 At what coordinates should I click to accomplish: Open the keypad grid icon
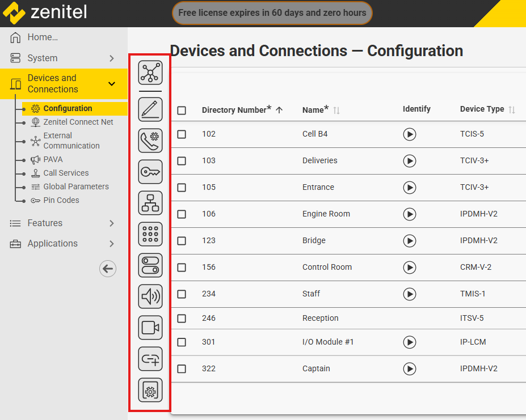coord(150,234)
